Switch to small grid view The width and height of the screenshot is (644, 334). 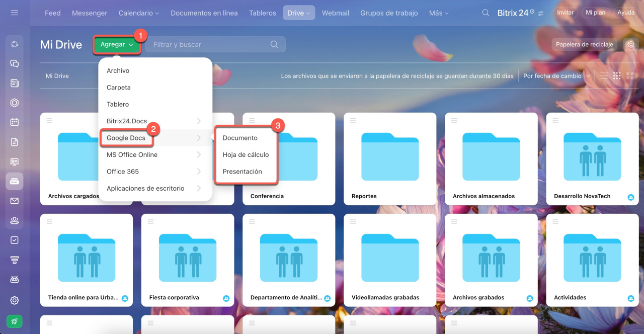(x=617, y=76)
